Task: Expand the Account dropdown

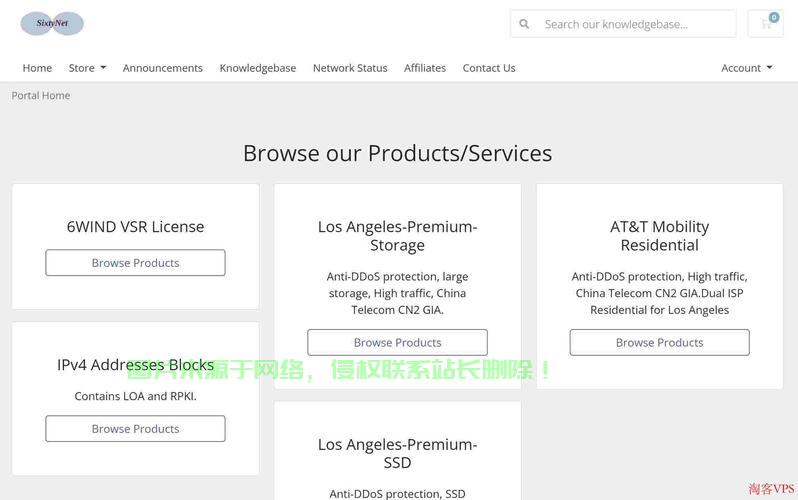Action: (x=747, y=68)
